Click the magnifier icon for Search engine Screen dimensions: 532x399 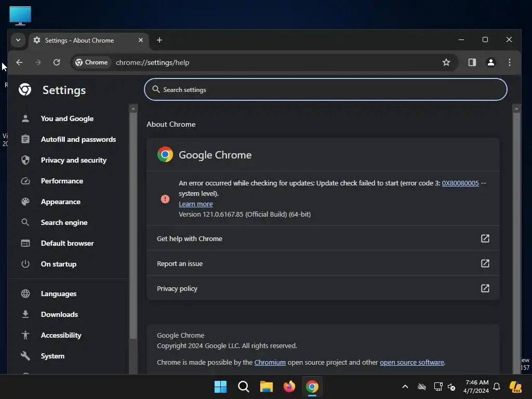(x=25, y=222)
